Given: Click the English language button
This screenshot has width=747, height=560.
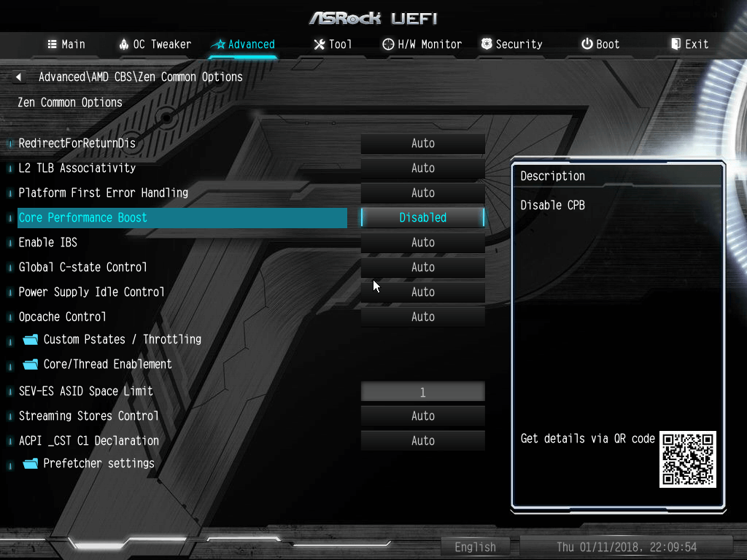Looking at the screenshot, I should pos(475,547).
